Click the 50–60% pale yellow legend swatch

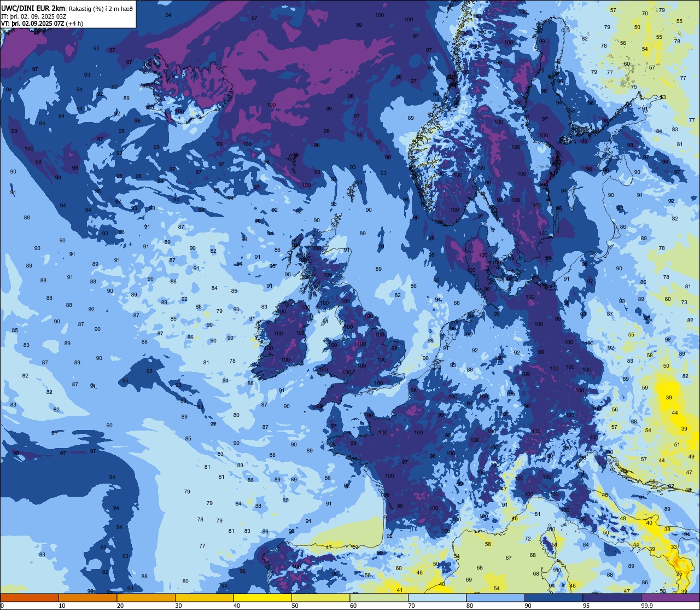pyautogui.click(x=320, y=597)
